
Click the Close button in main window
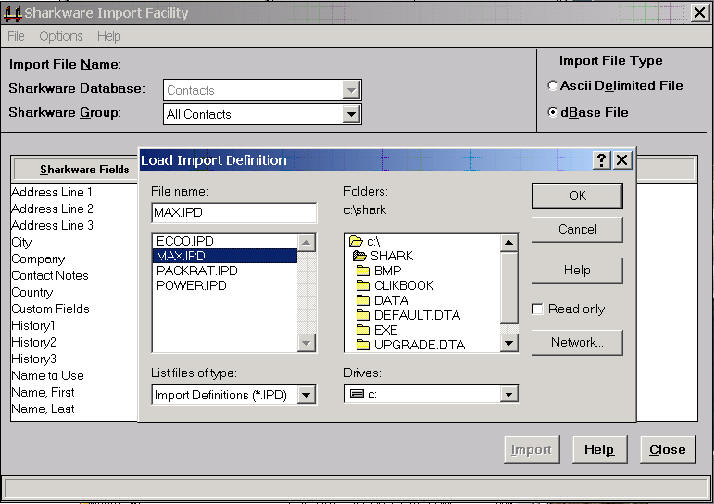point(668,450)
